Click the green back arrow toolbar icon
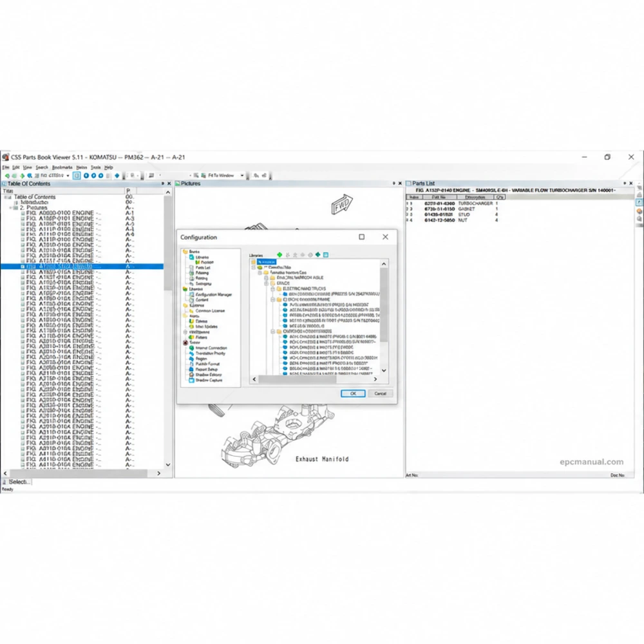 pos(7,176)
